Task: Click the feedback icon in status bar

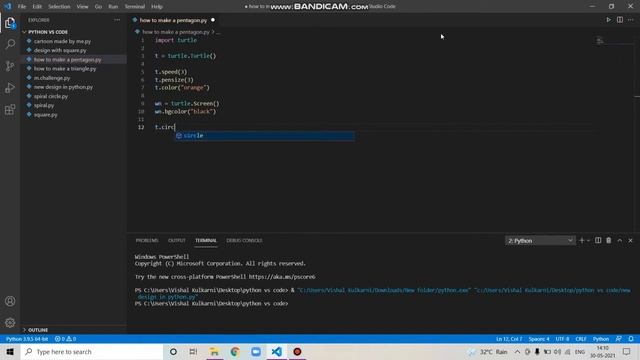Action: tap(619, 339)
